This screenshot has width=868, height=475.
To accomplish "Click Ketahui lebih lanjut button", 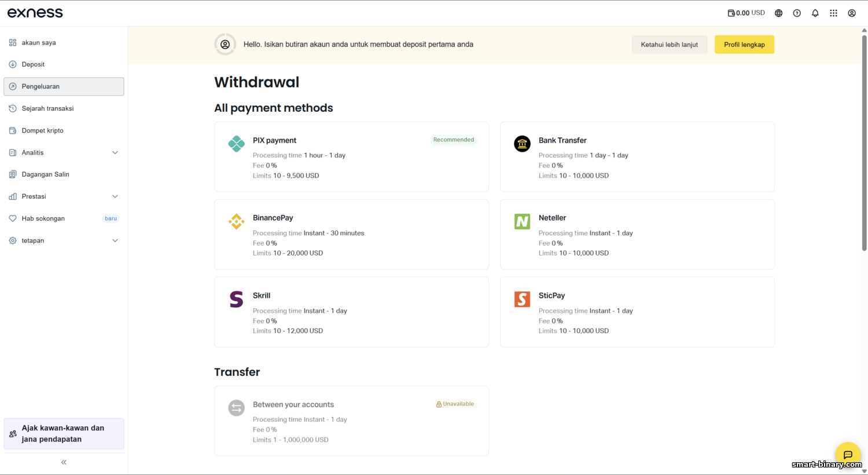I will tap(669, 45).
